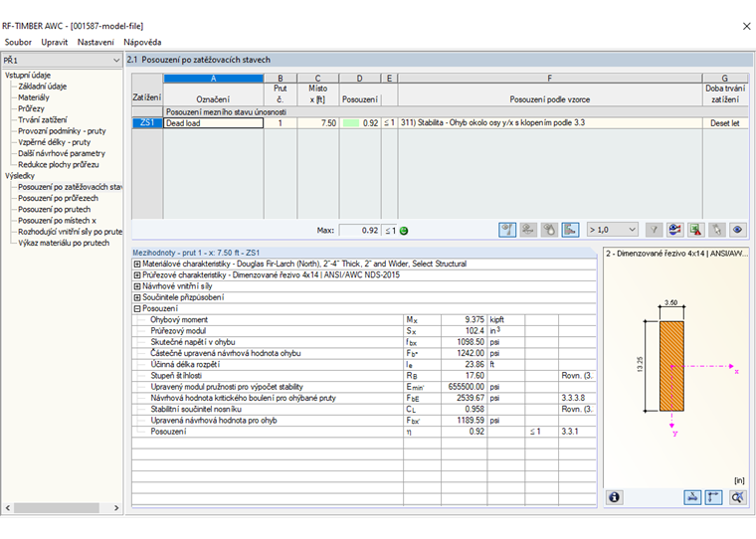Open the Soubor menu
This screenshot has height=539, width=756.
coord(18,42)
